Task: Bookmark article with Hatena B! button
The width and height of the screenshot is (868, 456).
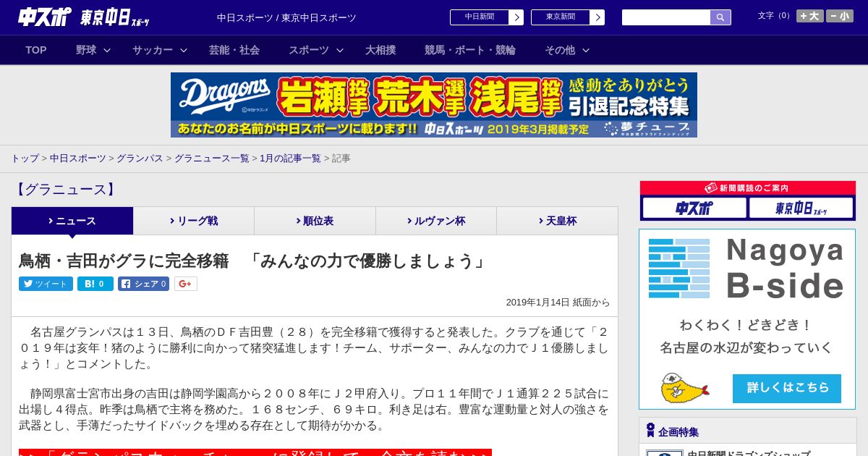Action: click(95, 284)
